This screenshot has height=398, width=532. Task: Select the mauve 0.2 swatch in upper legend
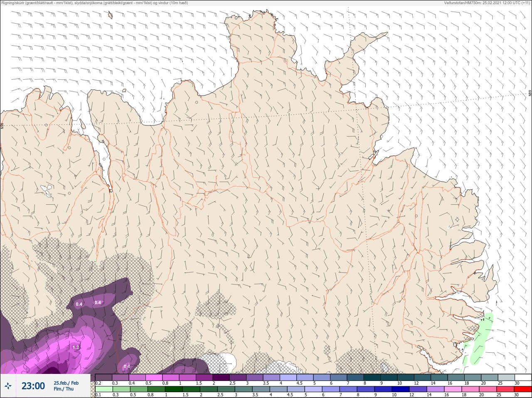point(104,377)
